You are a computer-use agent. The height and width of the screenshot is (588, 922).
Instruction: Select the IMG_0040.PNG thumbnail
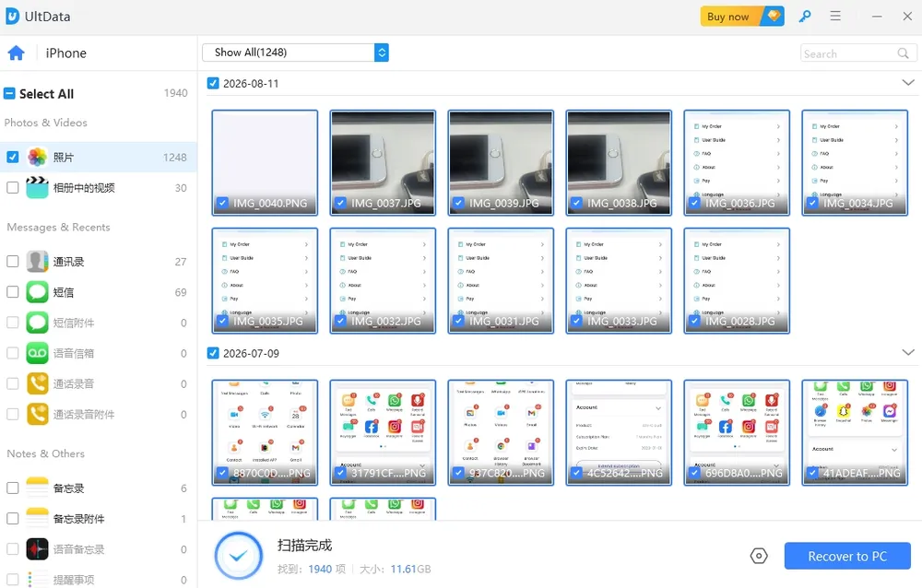pyautogui.click(x=265, y=163)
